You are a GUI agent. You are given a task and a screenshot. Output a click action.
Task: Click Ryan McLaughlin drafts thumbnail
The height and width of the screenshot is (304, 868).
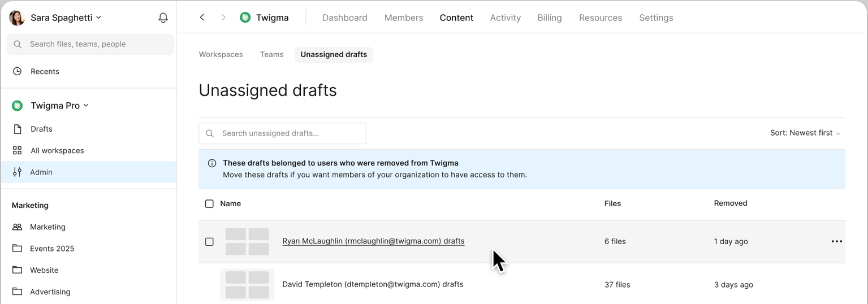(247, 241)
